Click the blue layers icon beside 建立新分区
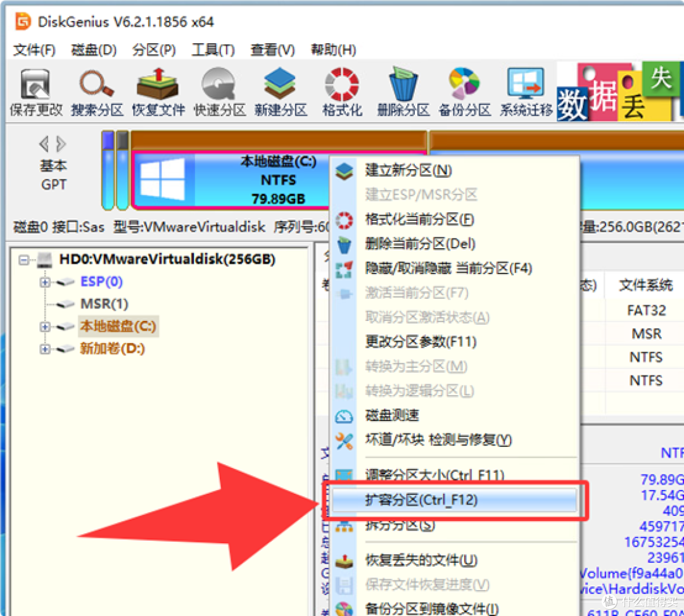Viewport: 684px width, 616px height. tap(344, 171)
